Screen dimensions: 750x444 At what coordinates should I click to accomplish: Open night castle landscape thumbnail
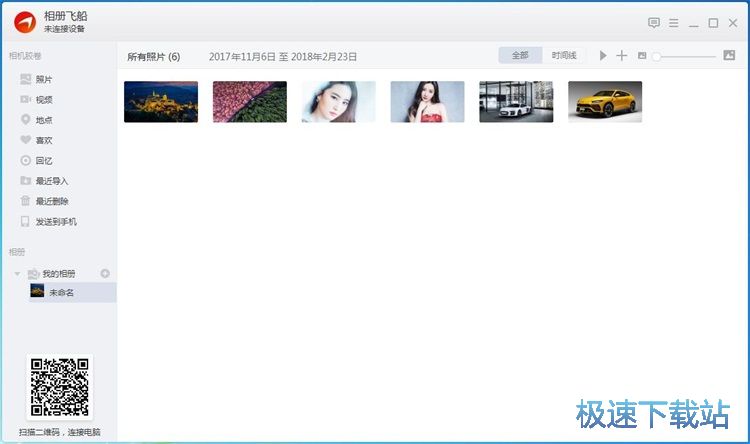pyautogui.click(x=161, y=101)
